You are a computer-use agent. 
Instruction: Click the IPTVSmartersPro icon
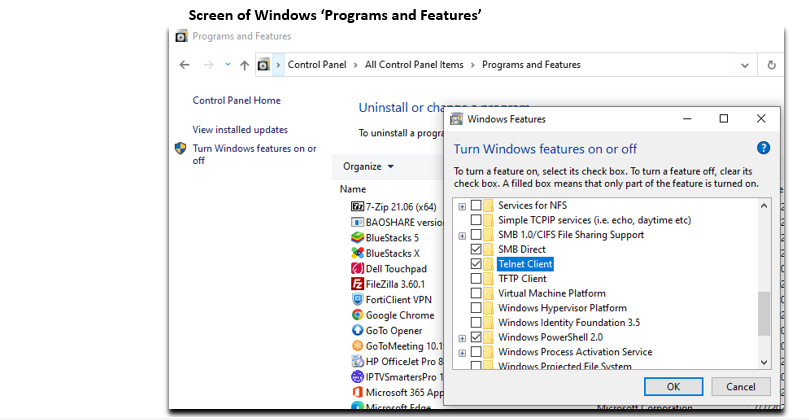(357, 377)
